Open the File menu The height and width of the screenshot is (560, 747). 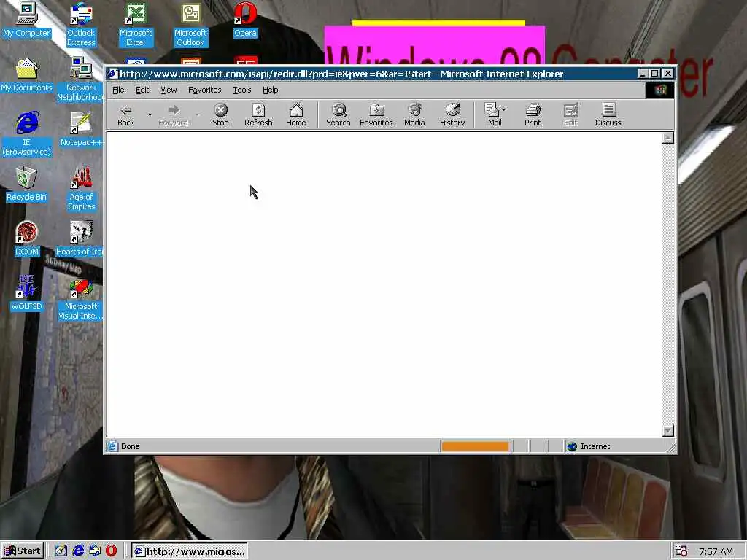(x=118, y=90)
